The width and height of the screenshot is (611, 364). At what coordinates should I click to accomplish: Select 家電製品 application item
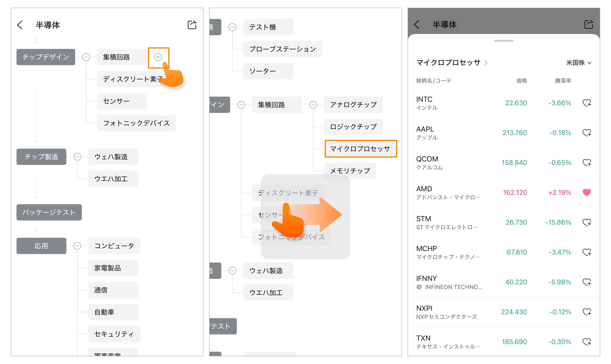(x=113, y=268)
